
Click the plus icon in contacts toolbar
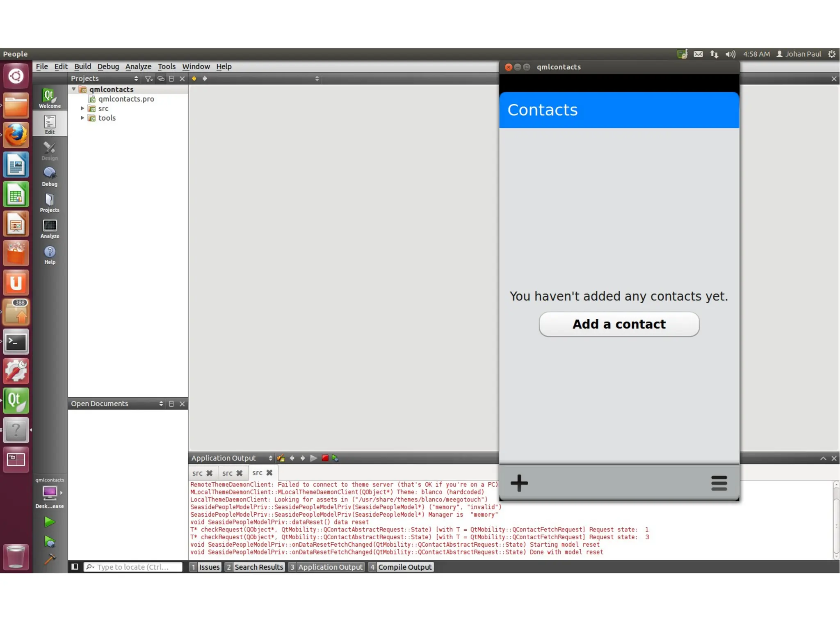tap(519, 483)
